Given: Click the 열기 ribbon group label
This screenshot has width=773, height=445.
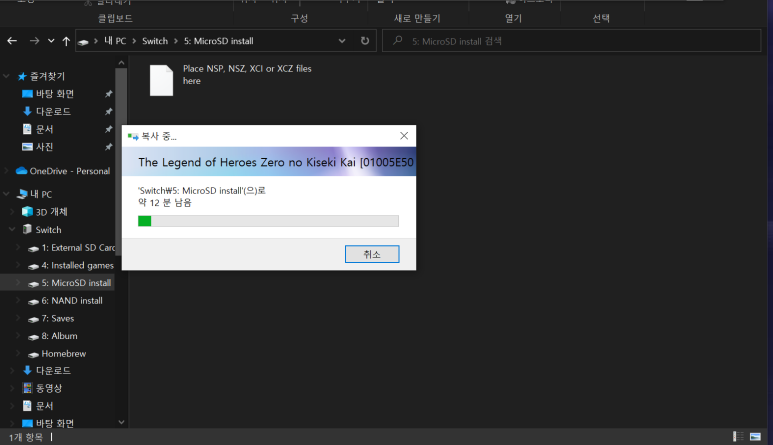Looking at the screenshot, I should tap(513, 18).
